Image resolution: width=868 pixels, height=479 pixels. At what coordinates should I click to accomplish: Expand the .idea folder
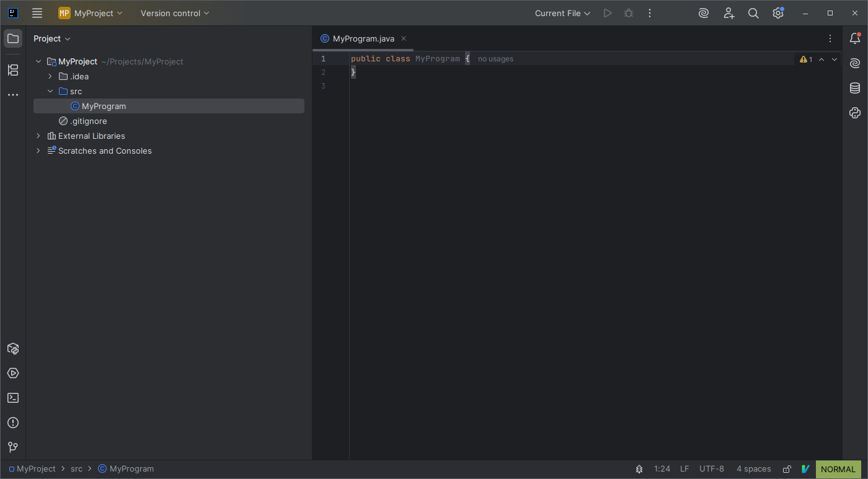click(50, 76)
